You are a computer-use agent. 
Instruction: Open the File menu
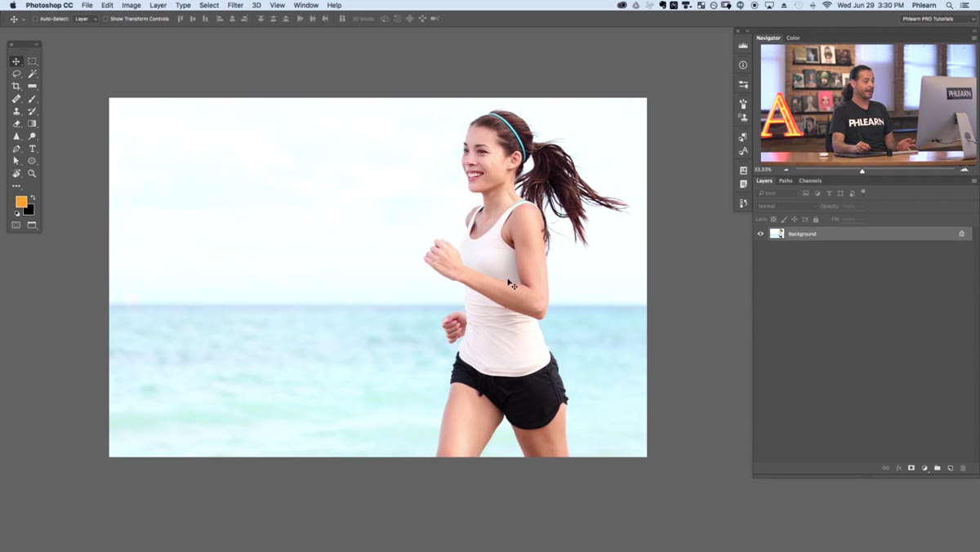tap(87, 5)
